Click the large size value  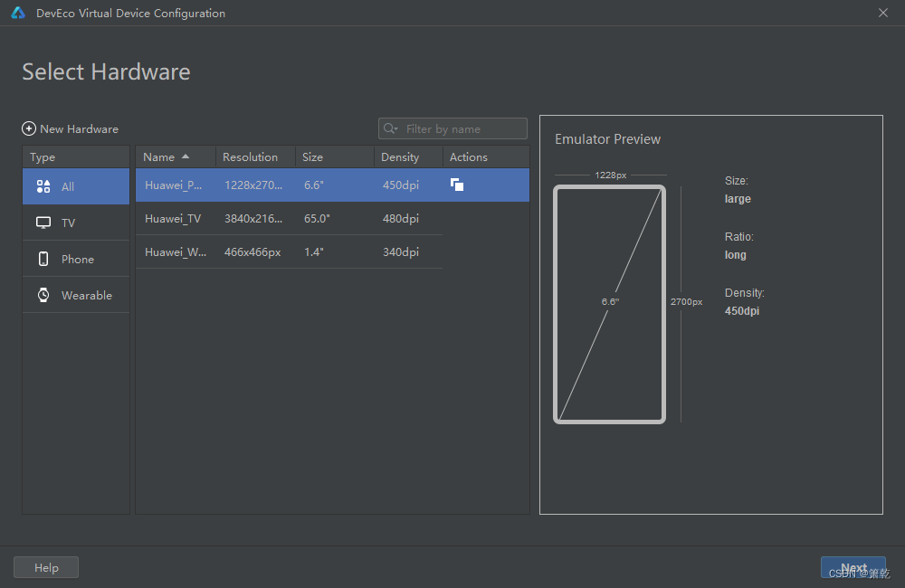point(738,199)
